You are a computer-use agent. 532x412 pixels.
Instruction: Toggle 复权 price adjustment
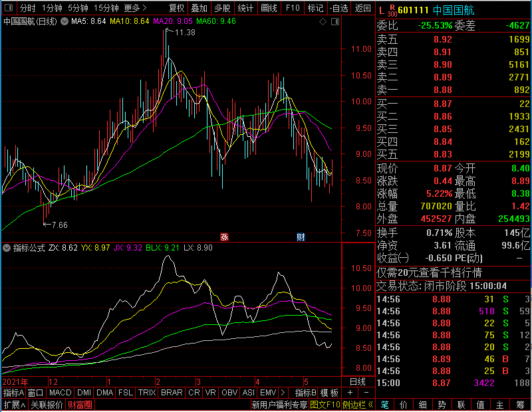pyautogui.click(x=176, y=8)
